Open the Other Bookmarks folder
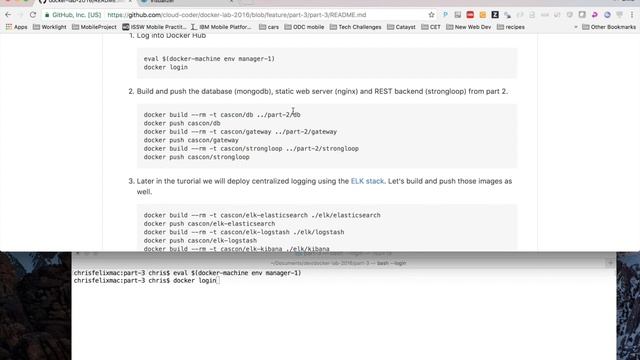The height and width of the screenshot is (360, 640). 609,27
